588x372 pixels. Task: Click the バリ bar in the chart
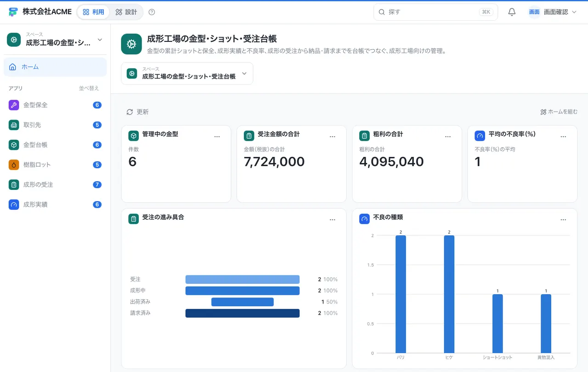click(401, 294)
